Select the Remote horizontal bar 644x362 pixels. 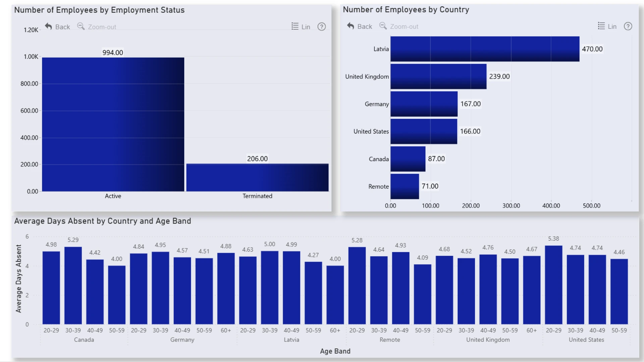tap(405, 186)
